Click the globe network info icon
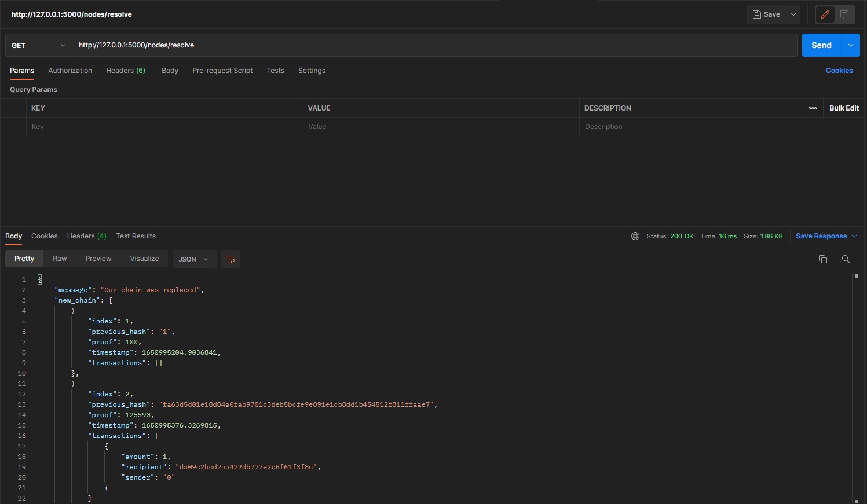The width and height of the screenshot is (867, 504). pos(635,236)
